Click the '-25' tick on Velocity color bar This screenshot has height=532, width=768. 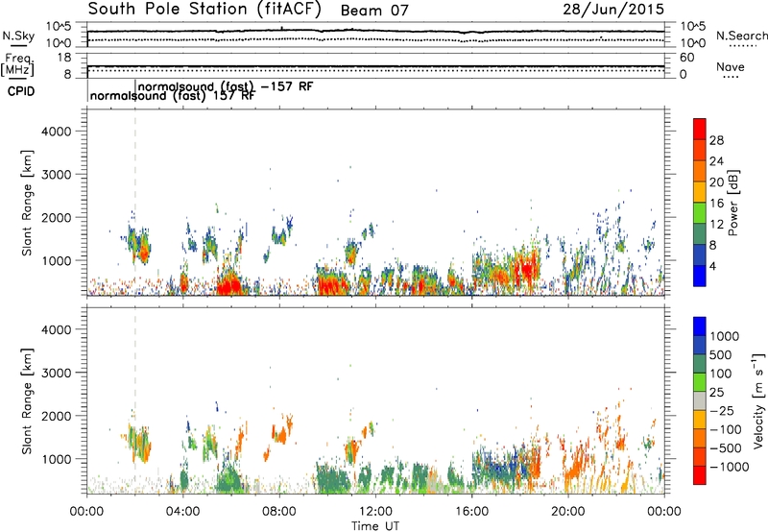click(722, 411)
